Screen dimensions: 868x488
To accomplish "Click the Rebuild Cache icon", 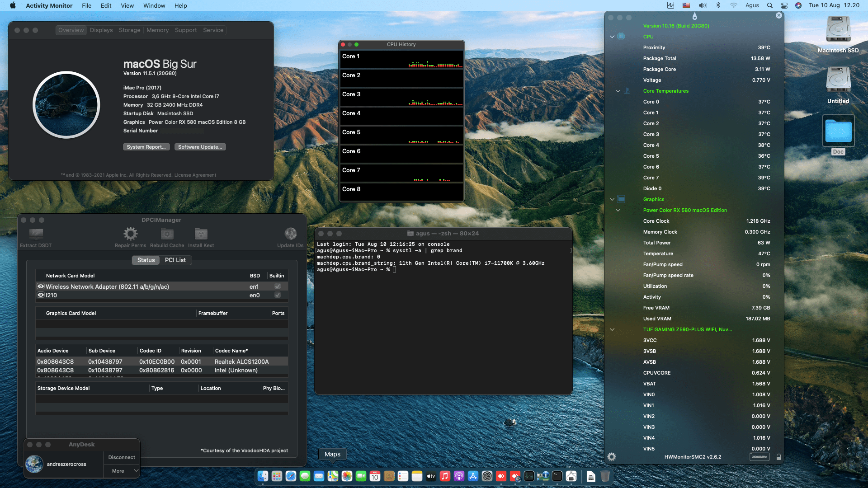I will tap(167, 234).
